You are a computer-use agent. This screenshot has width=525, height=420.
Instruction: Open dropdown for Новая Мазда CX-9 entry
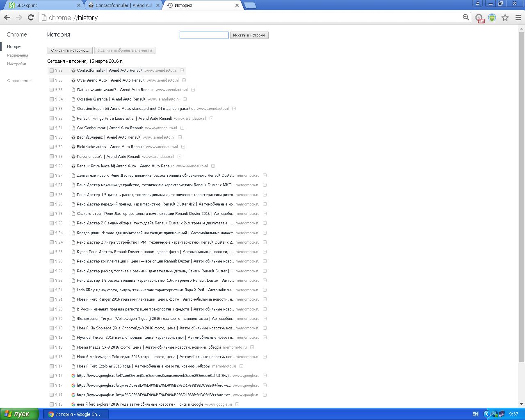coord(252,347)
